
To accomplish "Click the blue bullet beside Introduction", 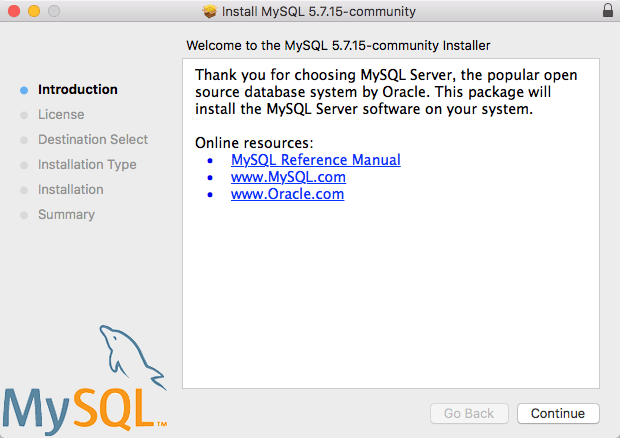I will click(x=24, y=90).
